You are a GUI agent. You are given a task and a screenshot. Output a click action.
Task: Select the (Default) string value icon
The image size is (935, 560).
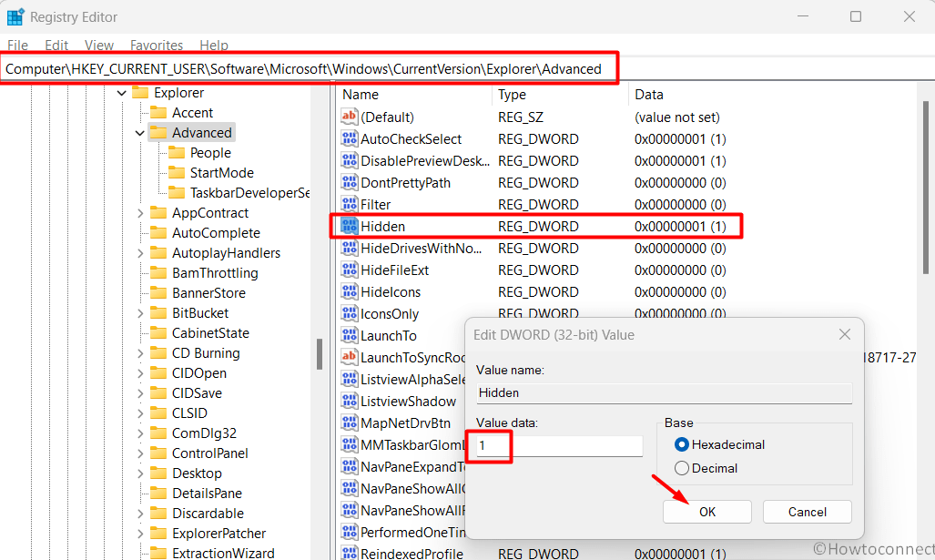tap(349, 117)
